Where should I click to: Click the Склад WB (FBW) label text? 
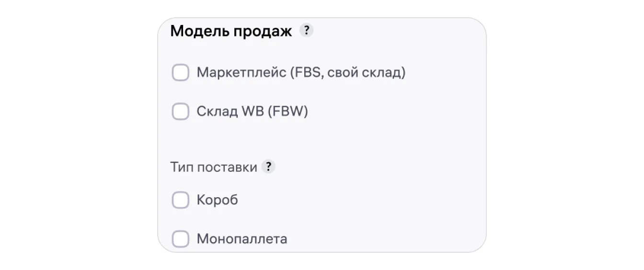point(252,112)
